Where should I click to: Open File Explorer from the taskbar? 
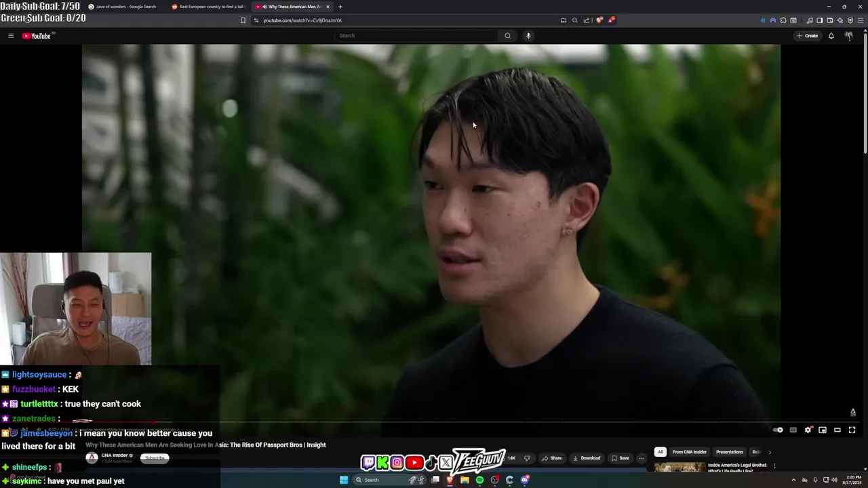(465, 480)
